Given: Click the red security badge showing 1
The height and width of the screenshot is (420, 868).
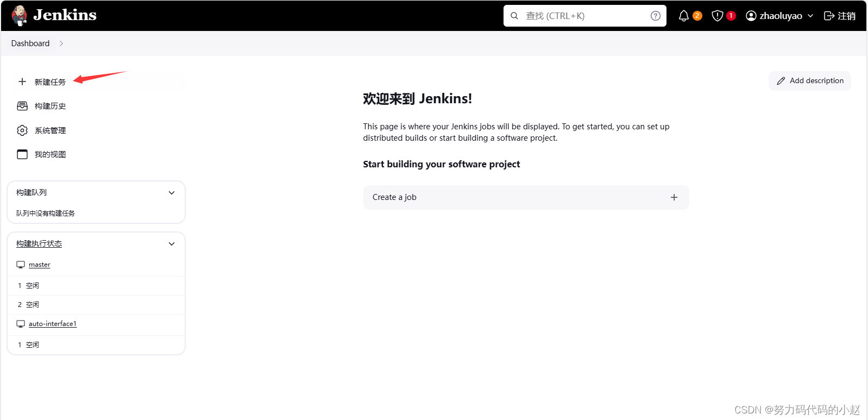Looking at the screenshot, I should point(731,16).
